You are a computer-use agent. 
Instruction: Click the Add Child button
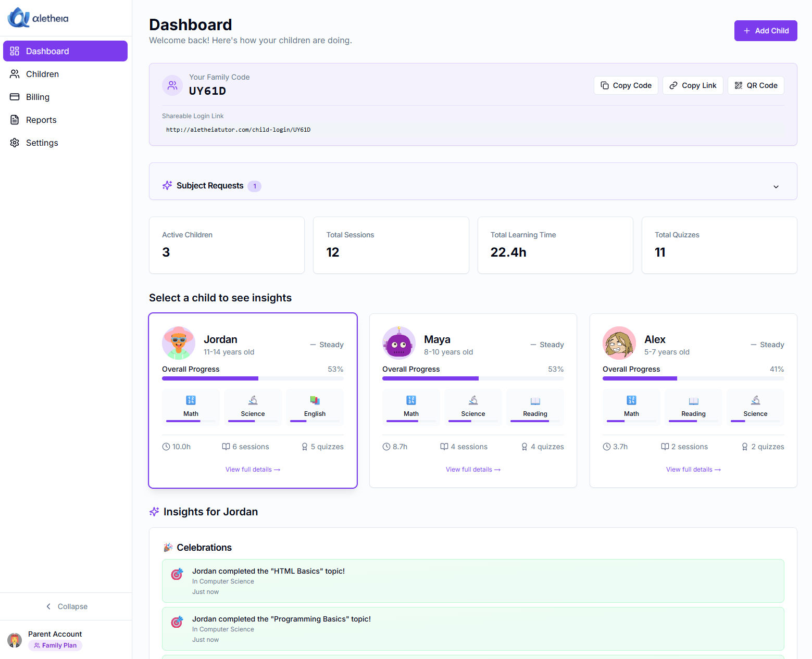tap(766, 31)
